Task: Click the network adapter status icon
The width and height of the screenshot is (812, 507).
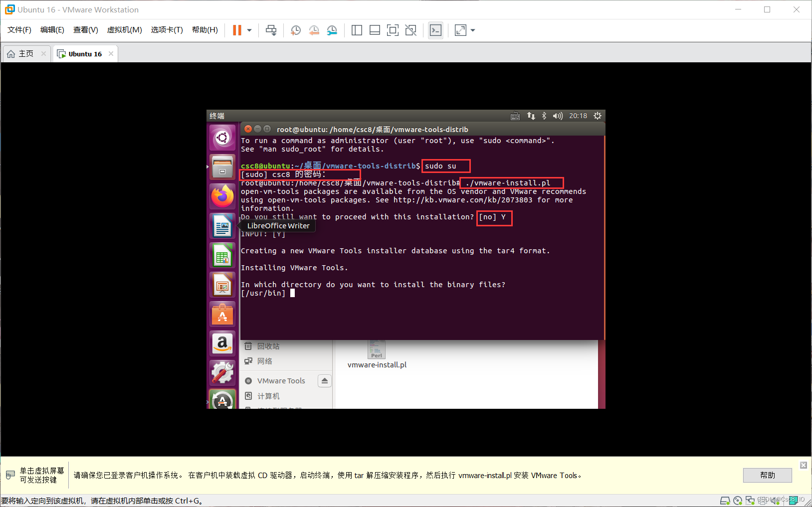Action: point(750,501)
